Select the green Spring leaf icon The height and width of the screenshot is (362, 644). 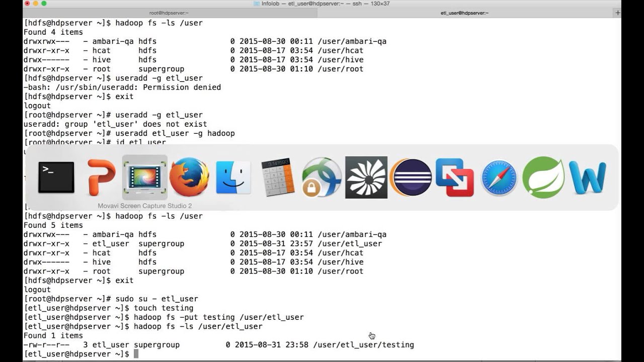[543, 177]
